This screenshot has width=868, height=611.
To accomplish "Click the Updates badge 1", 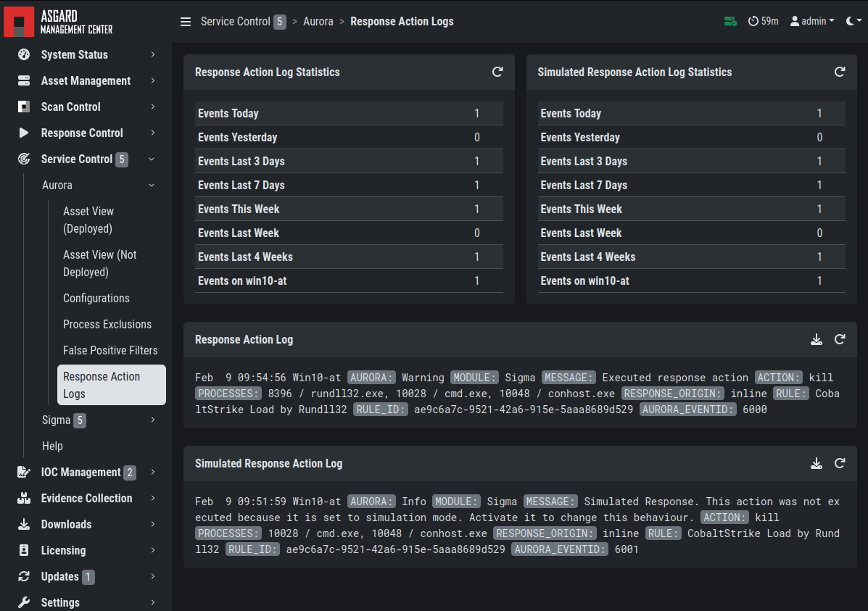I will tap(88, 577).
